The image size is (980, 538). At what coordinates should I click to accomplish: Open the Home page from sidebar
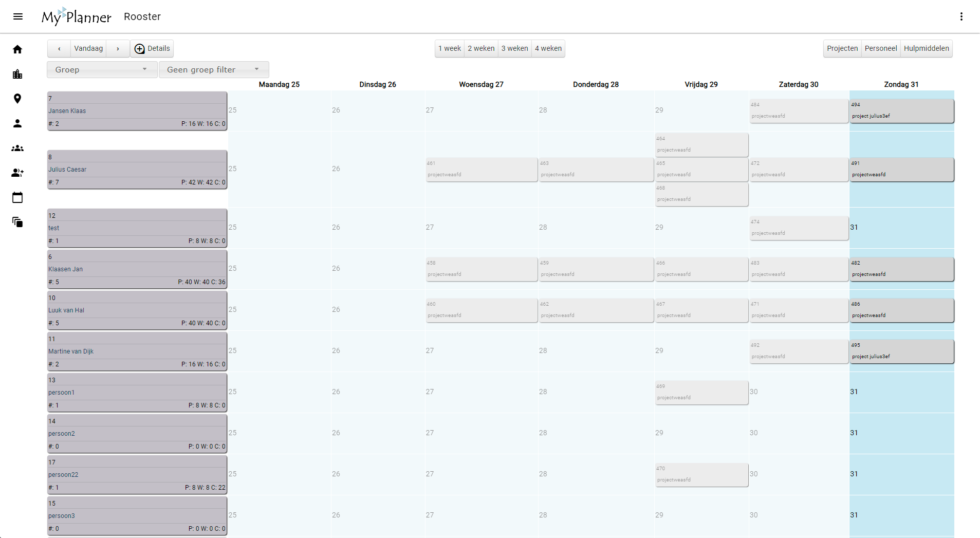(x=17, y=49)
